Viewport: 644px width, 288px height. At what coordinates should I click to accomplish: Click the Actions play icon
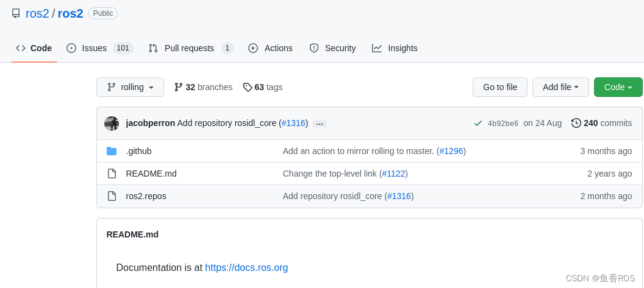coord(253,49)
